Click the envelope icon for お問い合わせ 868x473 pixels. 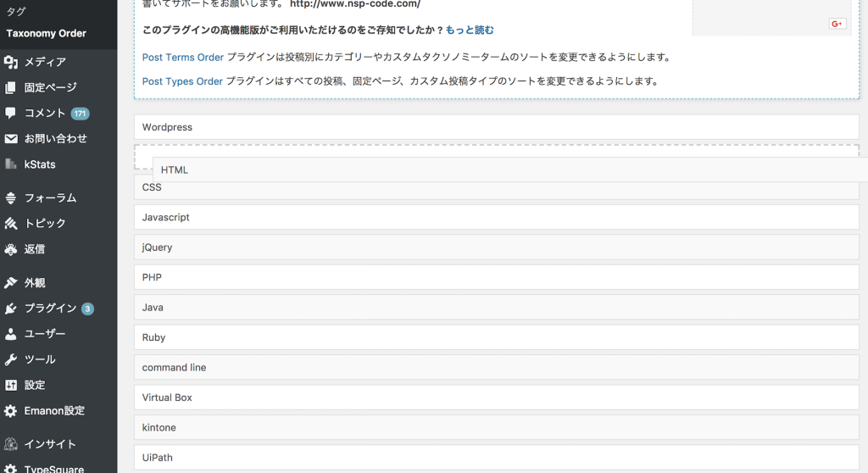click(x=10, y=138)
